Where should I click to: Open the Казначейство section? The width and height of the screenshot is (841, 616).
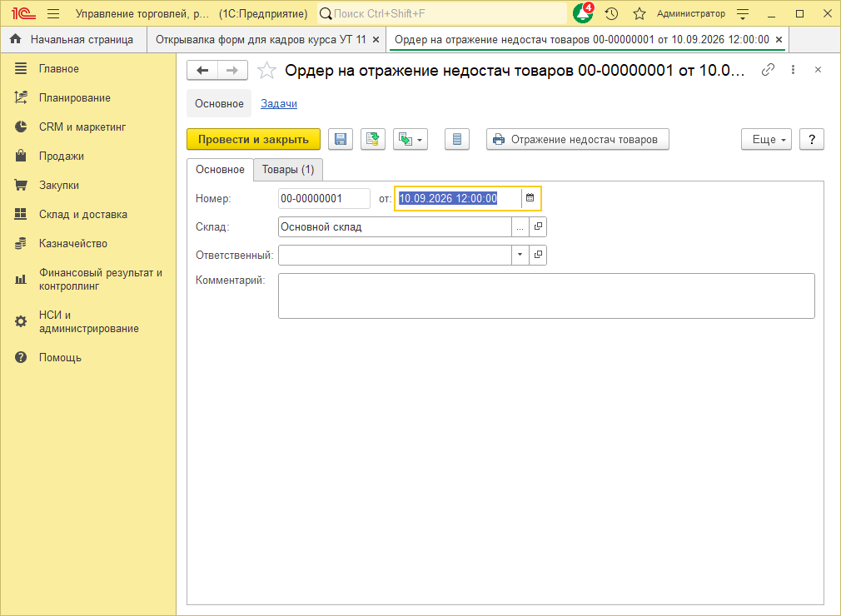pyautogui.click(x=73, y=243)
